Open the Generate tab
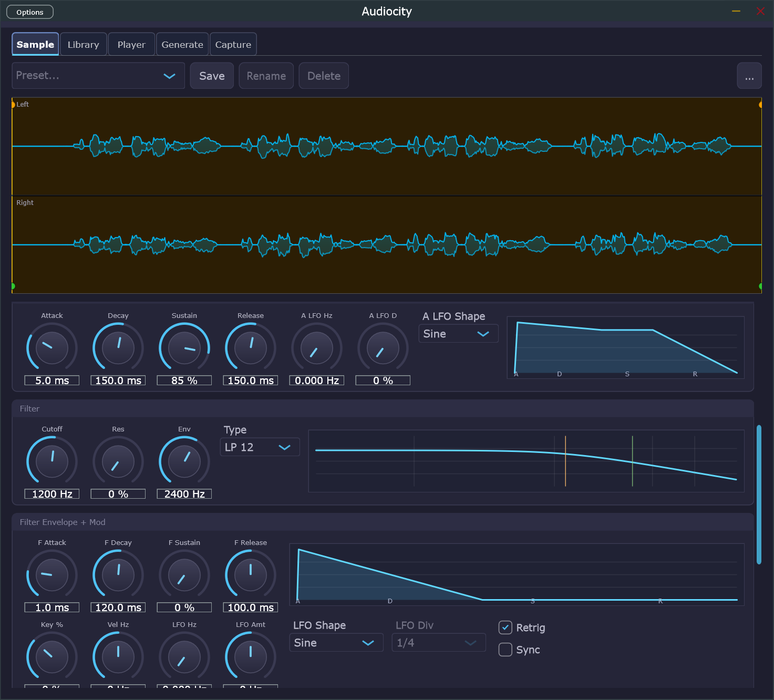774x700 pixels. click(x=182, y=44)
